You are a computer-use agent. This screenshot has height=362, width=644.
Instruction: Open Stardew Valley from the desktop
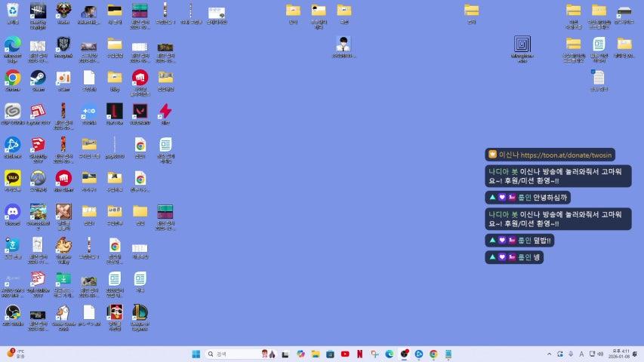(63, 246)
